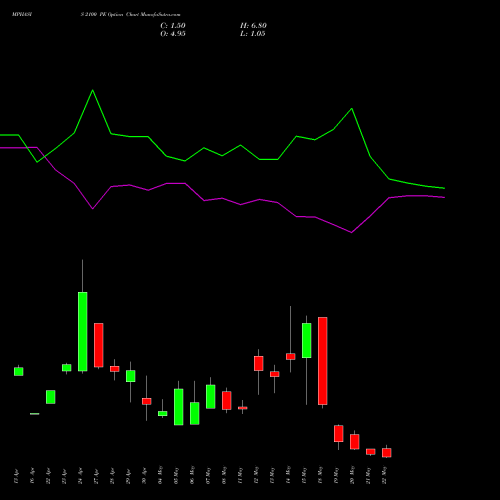500x500 pixels.
Task: Click the '08 May' date label
Action: 224,476
